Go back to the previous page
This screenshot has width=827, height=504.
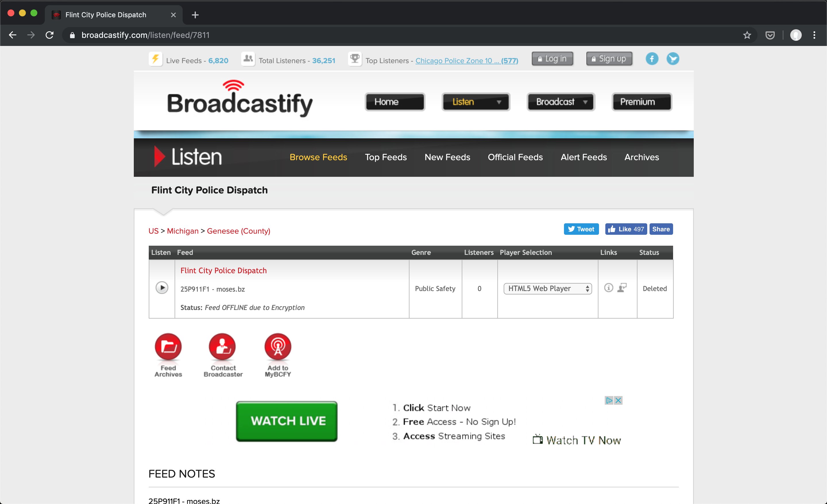coord(13,35)
